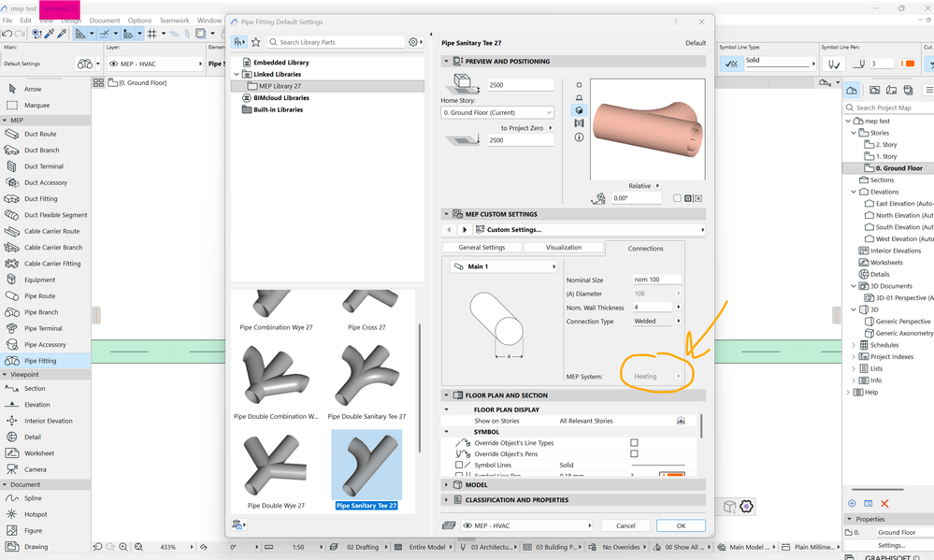Click the Symbol Line Pen color swatch

point(908,64)
